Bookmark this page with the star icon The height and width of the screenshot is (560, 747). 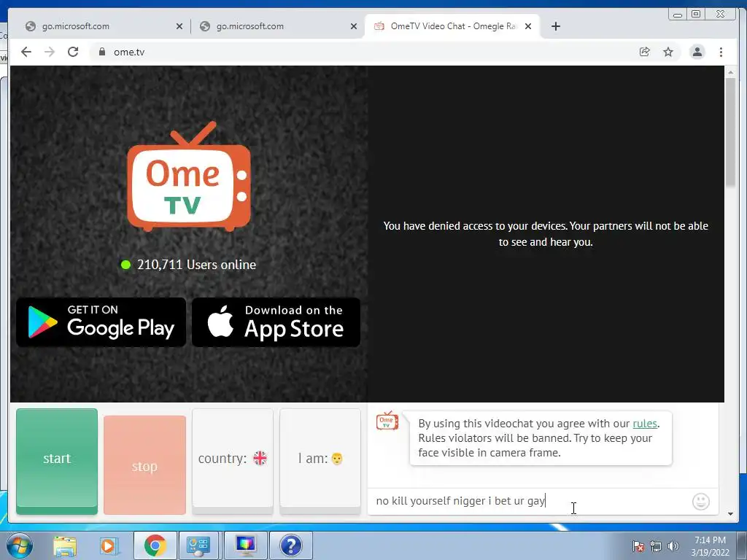[668, 52]
